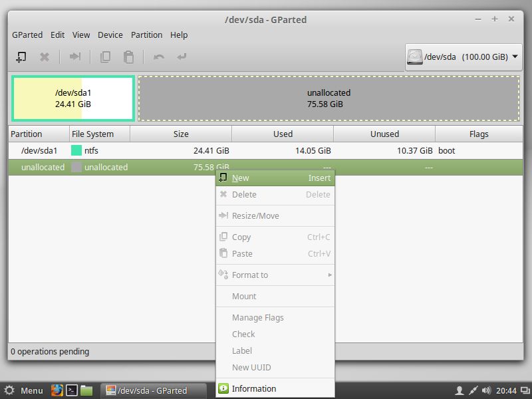
Task: Choose Delete in the context menu
Action: (x=275, y=194)
